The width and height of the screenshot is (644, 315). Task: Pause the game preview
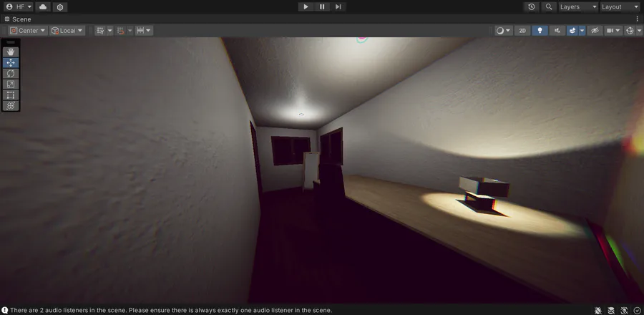point(322,7)
